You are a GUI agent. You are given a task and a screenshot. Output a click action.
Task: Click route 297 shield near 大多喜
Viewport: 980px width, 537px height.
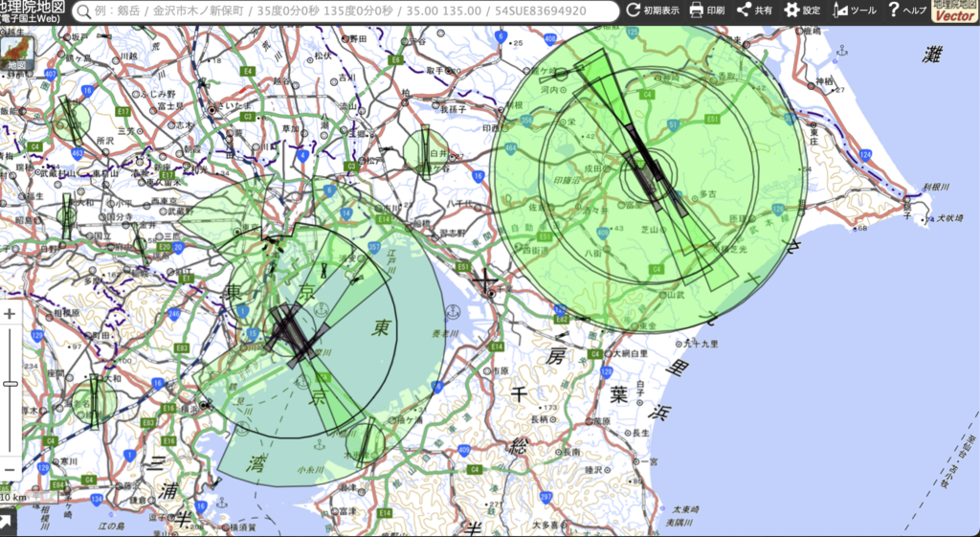point(546,497)
